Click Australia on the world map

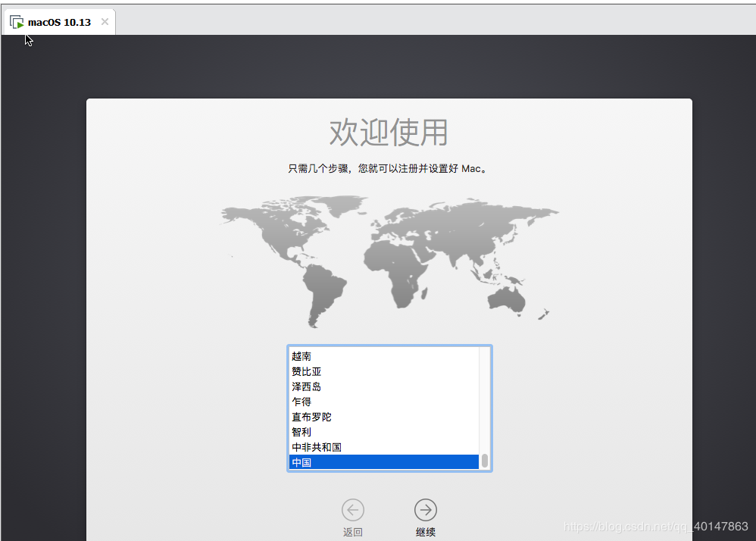tap(507, 299)
